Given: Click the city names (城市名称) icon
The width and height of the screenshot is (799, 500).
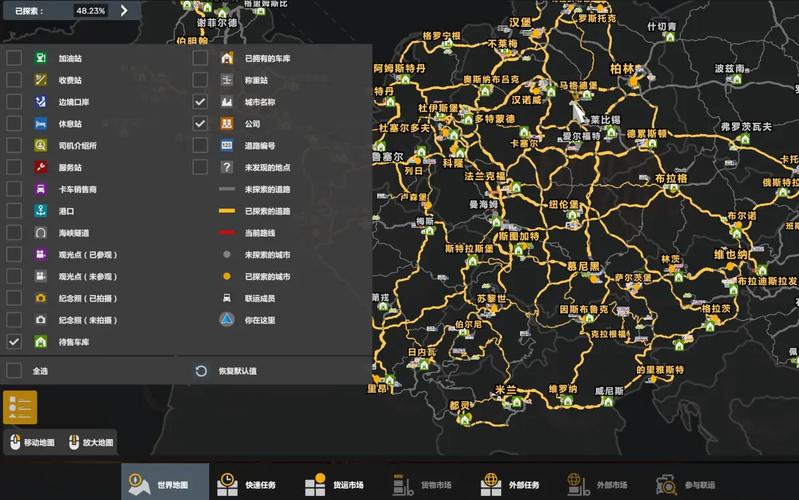Looking at the screenshot, I should 227,102.
